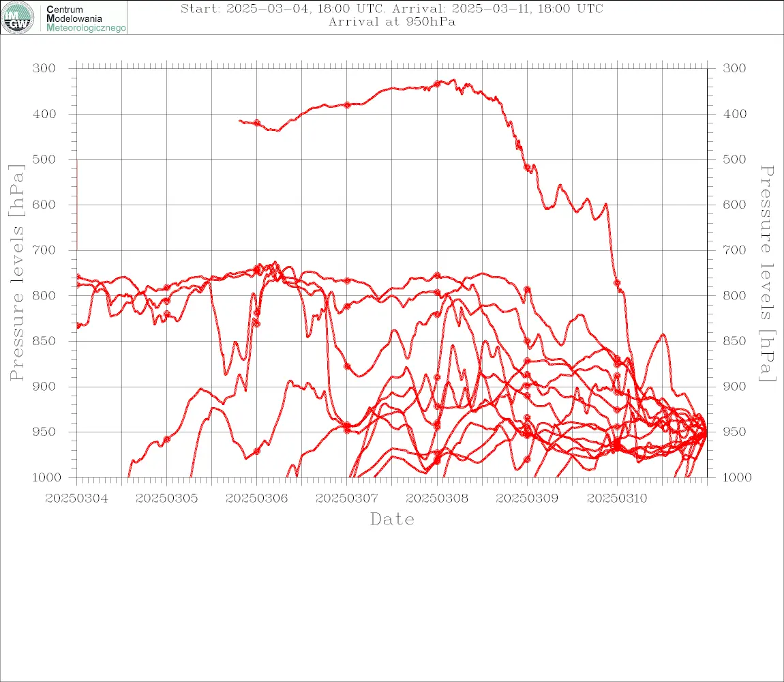Click the right axis 950 label
784x682 pixels.
(734, 432)
